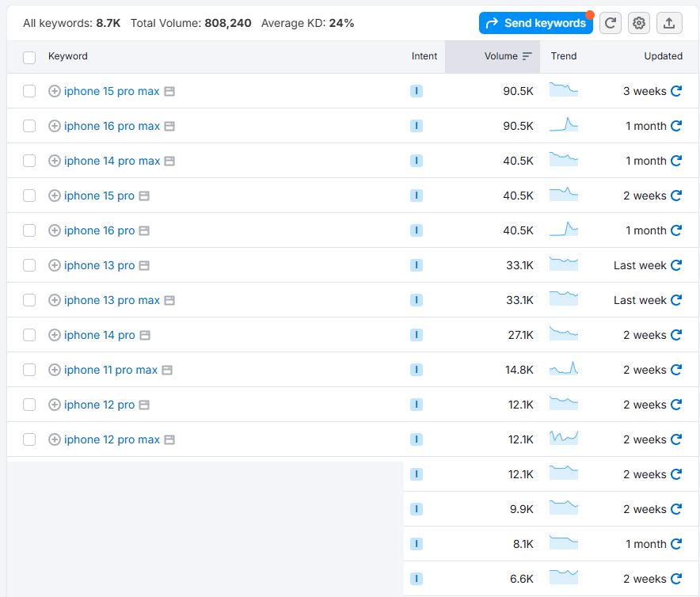Click intent badge for iphone 12 pro

click(x=417, y=405)
